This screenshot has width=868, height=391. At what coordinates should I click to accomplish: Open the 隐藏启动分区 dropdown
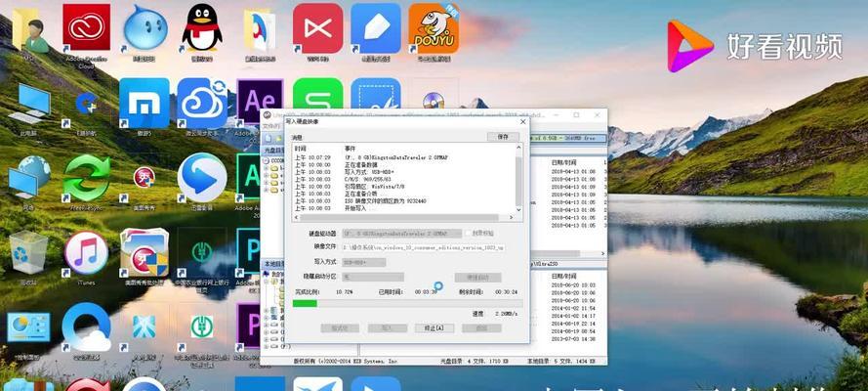[373, 277]
